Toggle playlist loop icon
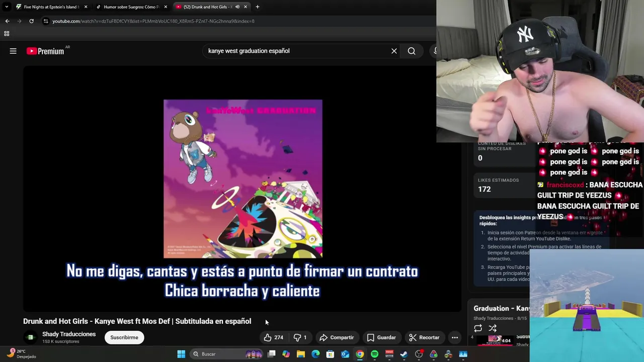The image size is (644, 362). tap(478, 328)
